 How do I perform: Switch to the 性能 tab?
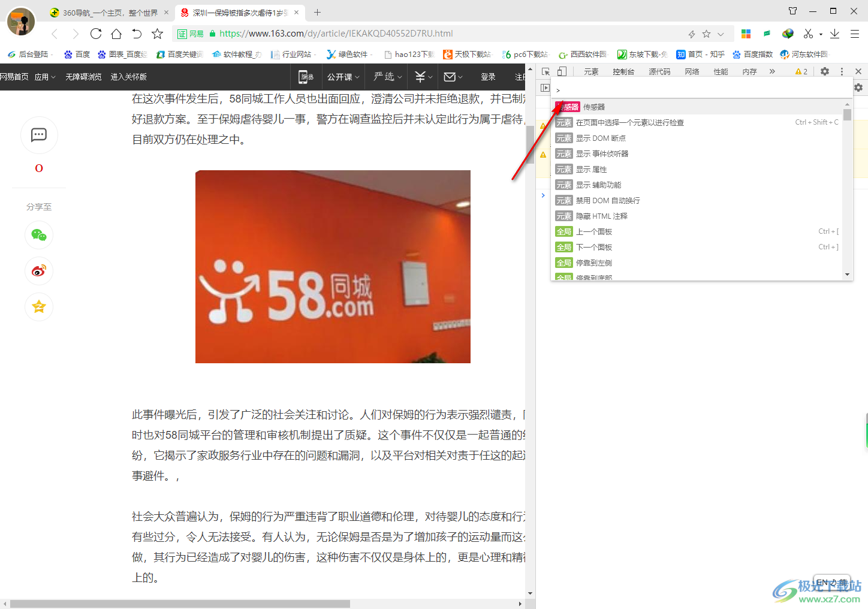click(x=721, y=71)
